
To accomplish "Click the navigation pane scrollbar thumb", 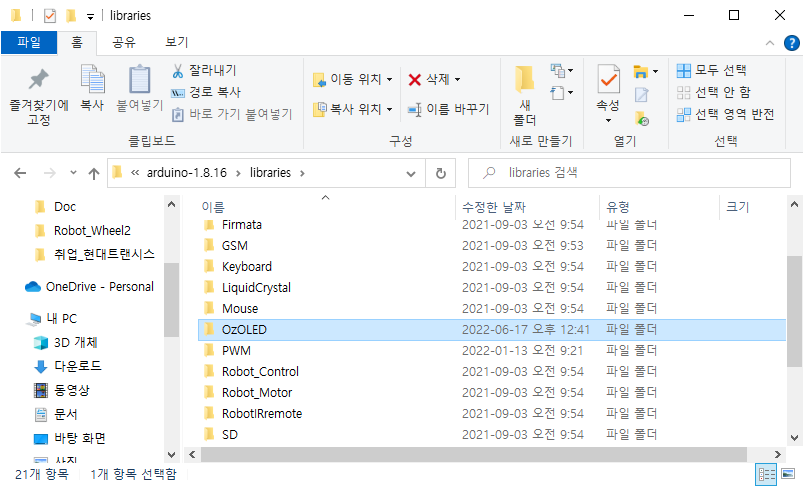I will point(171,300).
